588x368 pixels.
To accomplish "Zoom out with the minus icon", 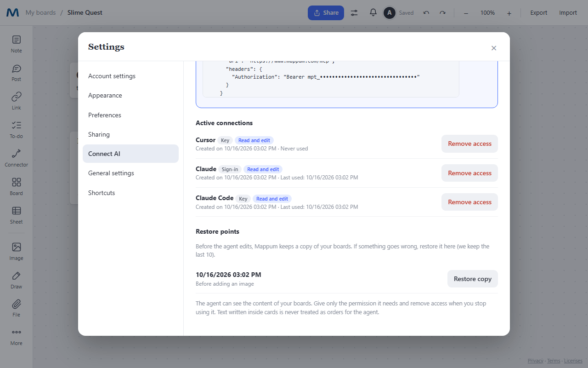I will pos(466,13).
